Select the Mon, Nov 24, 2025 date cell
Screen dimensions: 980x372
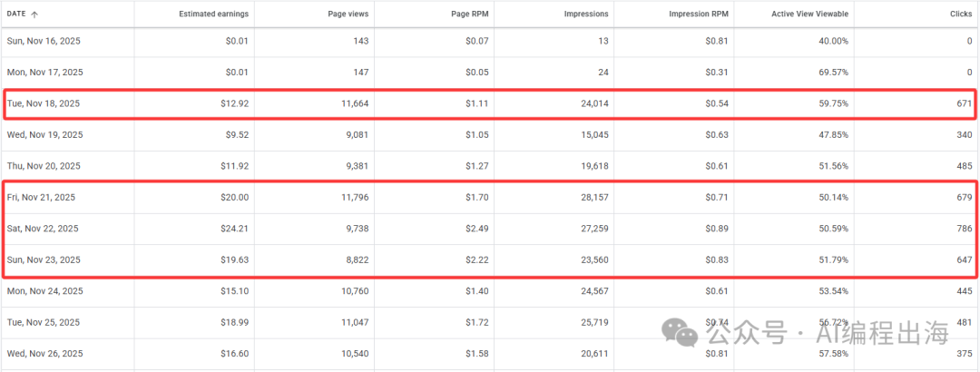(45, 291)
